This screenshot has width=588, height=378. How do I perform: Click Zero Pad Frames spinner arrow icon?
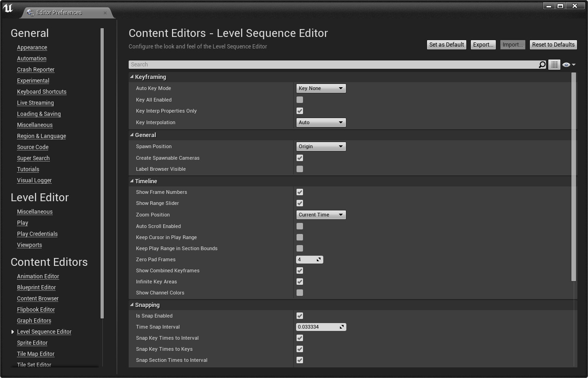tap(319, 259)
